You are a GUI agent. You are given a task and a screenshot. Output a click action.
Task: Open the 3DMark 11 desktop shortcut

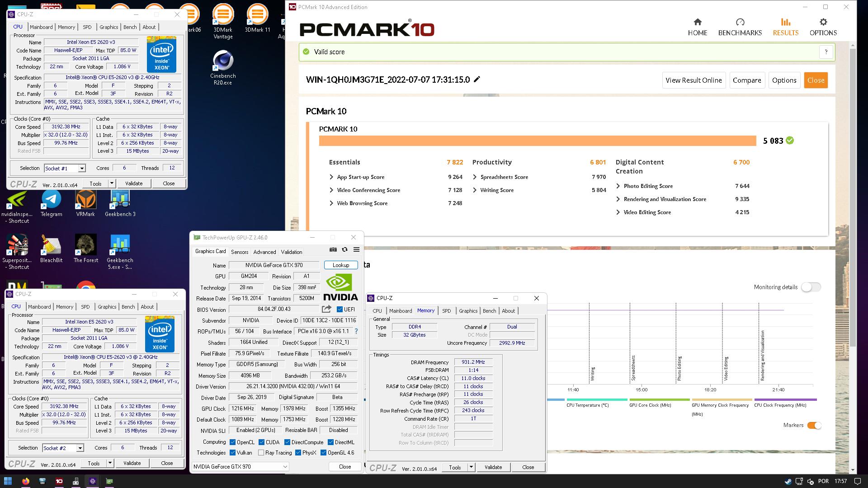point(257,18)
